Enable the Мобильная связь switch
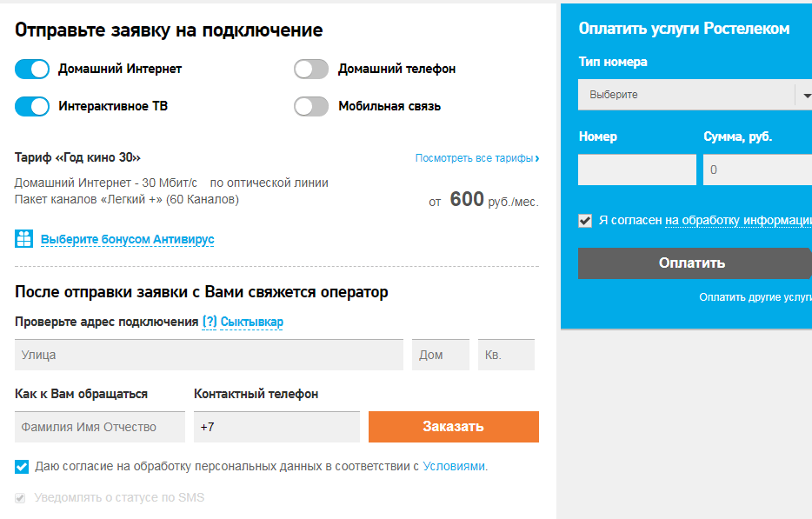The image size is (812, 519). [311, 106]
